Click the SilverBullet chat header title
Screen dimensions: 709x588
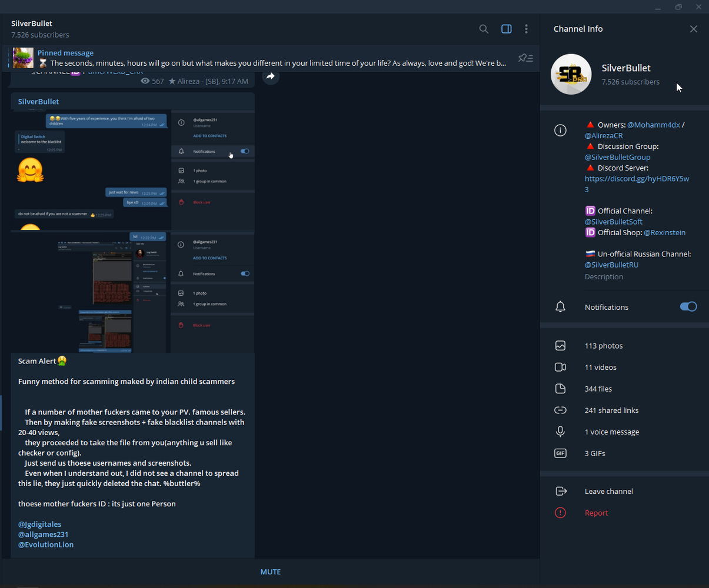point(32,24)
